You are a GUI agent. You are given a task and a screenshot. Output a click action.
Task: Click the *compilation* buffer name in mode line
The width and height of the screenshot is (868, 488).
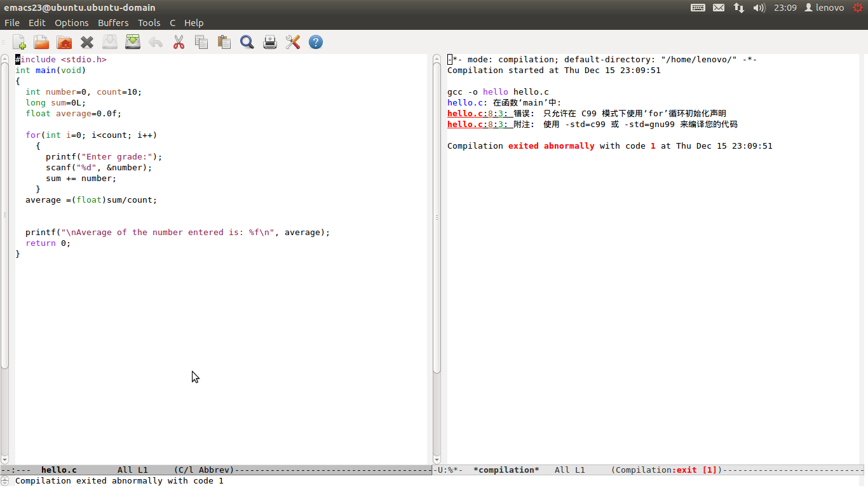[506, 470]
